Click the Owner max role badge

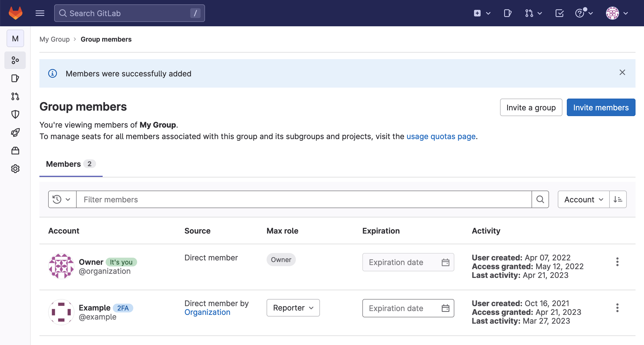pyautogui.click(x=281, y=260)
